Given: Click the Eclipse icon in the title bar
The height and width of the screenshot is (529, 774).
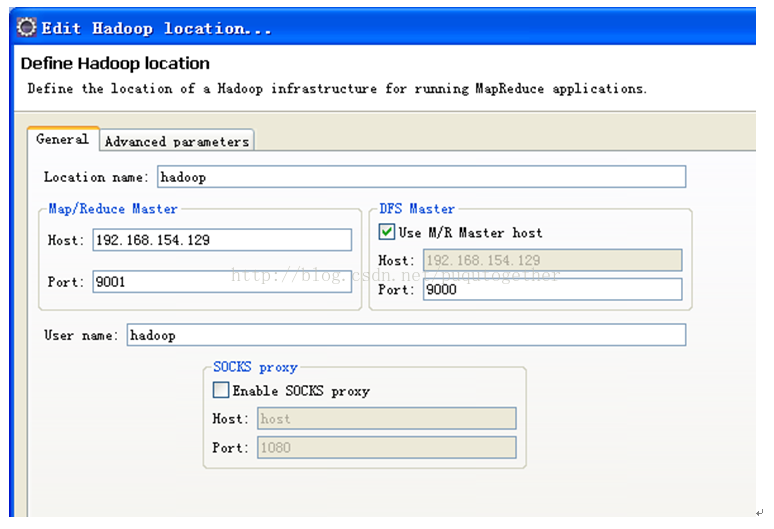Looking at the screenshot, I should click(x=27, y=27).
